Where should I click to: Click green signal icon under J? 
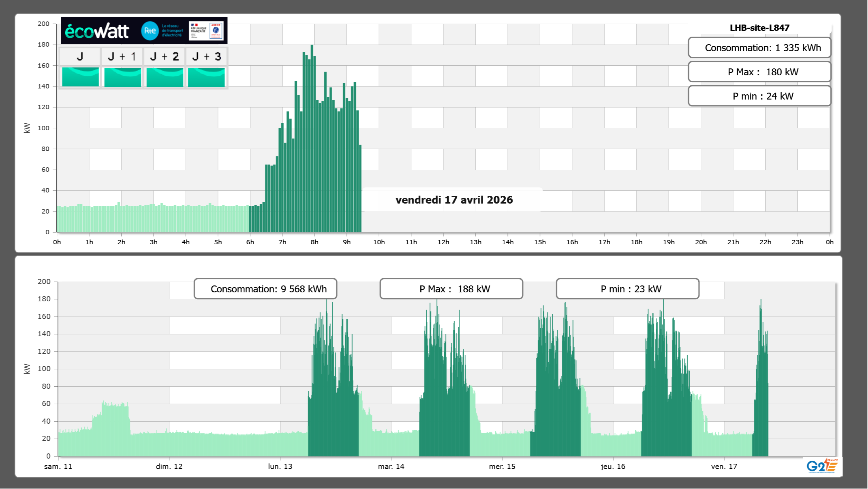pyautogui.click(x=80, y=77)
